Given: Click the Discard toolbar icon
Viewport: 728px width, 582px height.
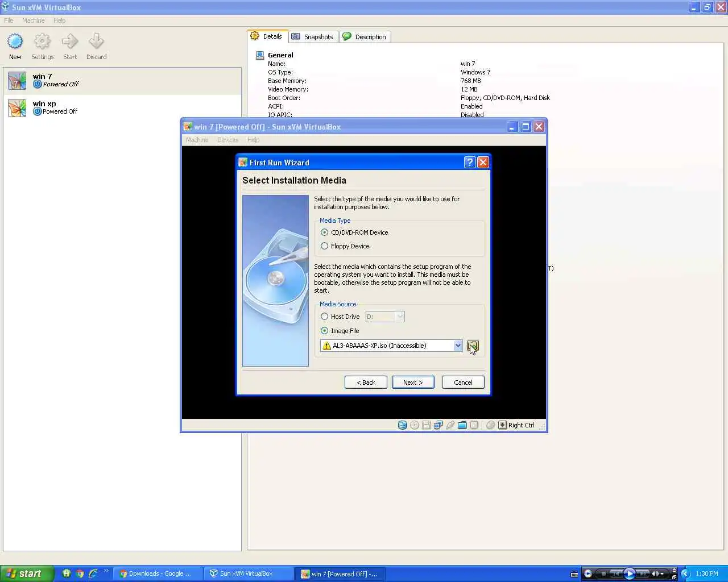Looking at the screenshot, I should [x=96, y=41].
